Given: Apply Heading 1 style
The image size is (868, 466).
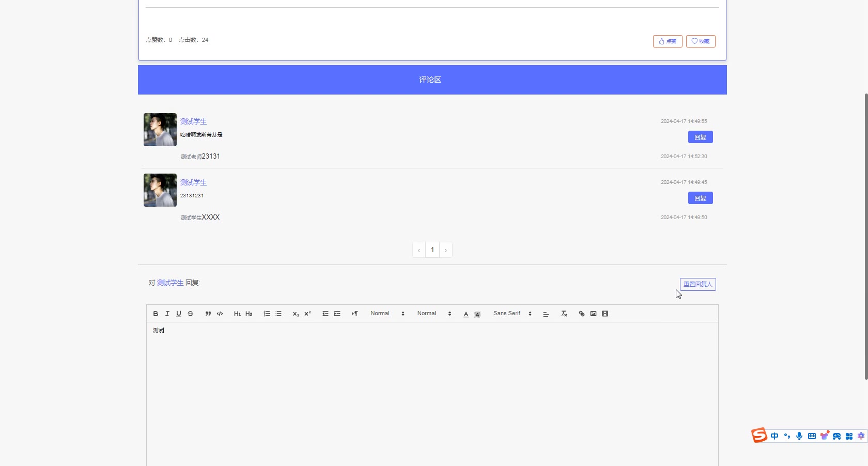Looking at the screenshot, I should [x=237, y=314].
